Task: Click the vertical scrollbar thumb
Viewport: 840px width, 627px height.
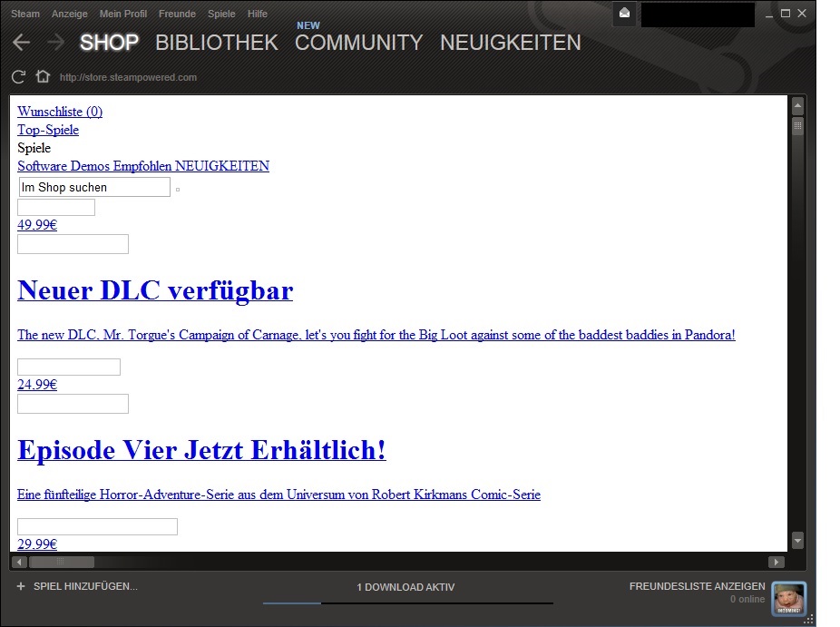Action: (797, 126)
